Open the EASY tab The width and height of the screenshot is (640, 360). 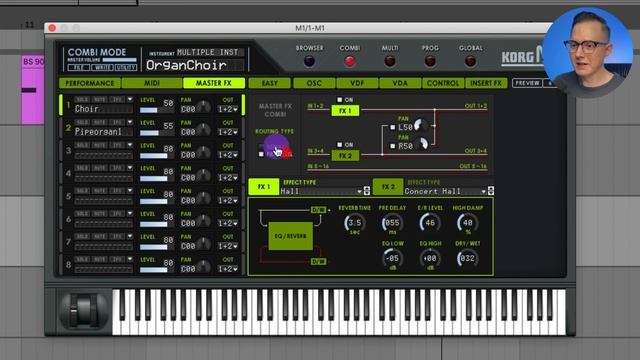pos(270,83)
